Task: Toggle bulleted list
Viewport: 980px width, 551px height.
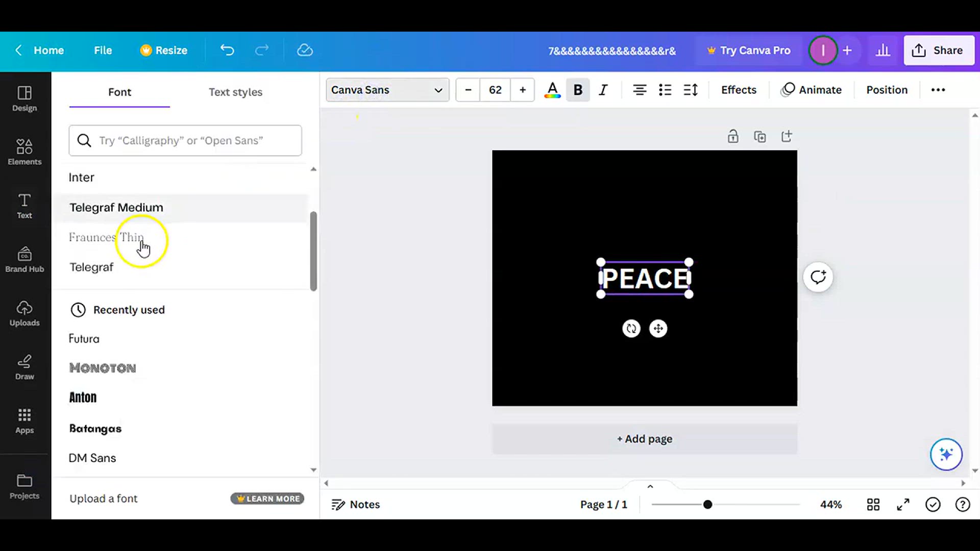Action: 665,90
